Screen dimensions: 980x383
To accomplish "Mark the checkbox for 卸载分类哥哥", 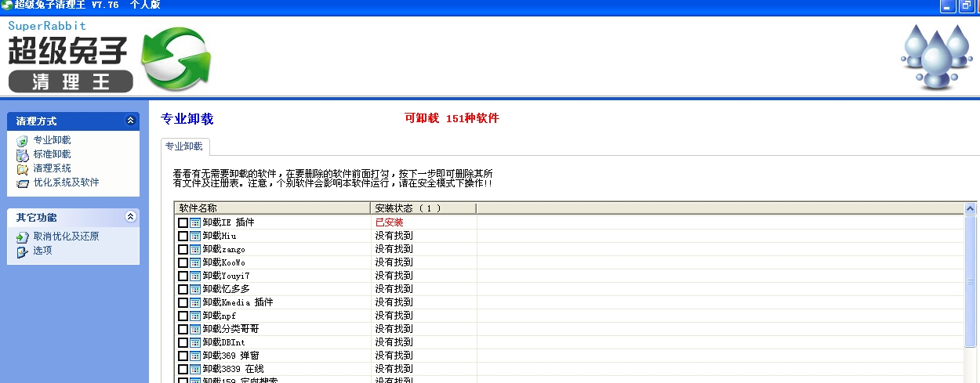I will click(183, 329).
